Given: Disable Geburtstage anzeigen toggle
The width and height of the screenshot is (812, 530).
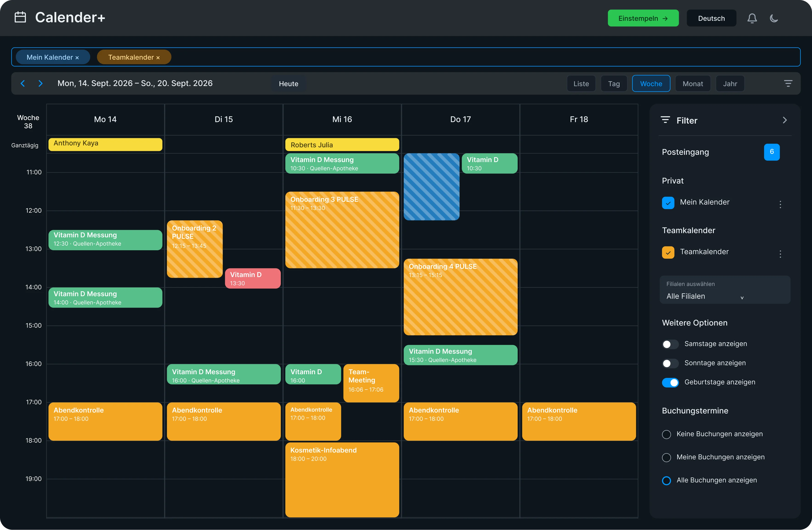Looking at the screenshot, I should pos(670,383).
